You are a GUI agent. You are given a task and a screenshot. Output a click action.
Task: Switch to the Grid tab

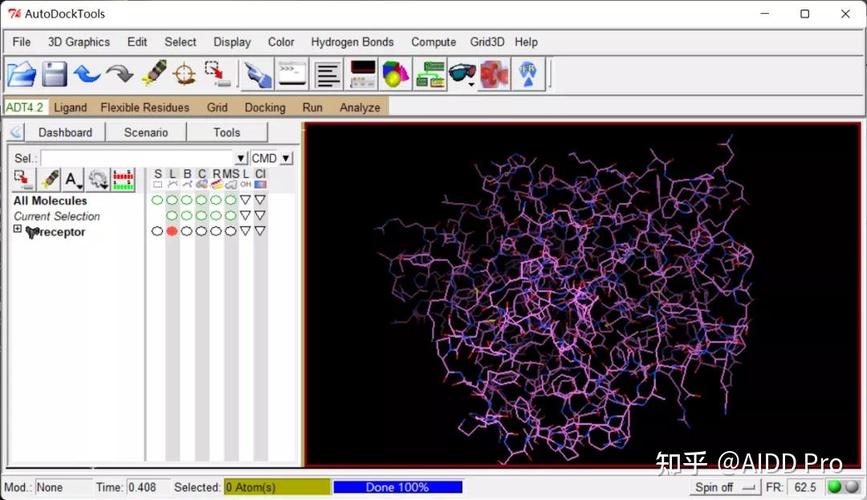pos(217,107)
